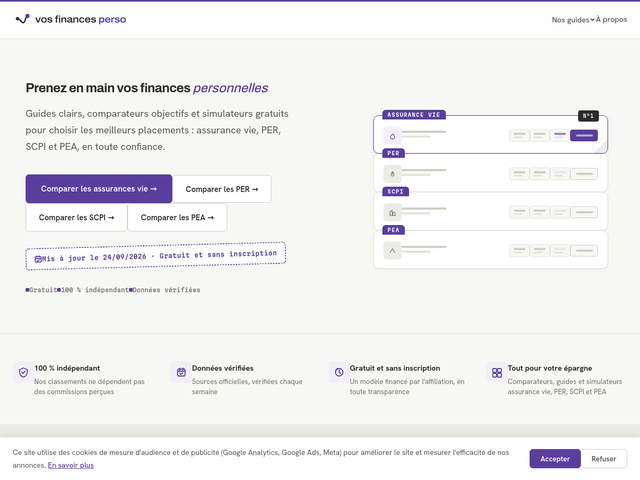Click the Prenez en main vos finances headline
Screen dimensions: 640x480
click(x=147, y=88)
